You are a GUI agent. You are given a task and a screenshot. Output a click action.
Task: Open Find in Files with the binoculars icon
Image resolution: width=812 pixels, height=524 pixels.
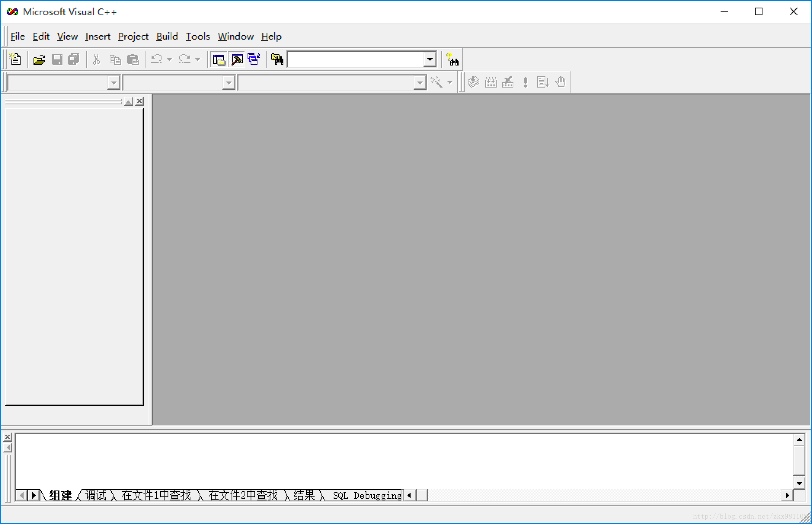(277, 59)
